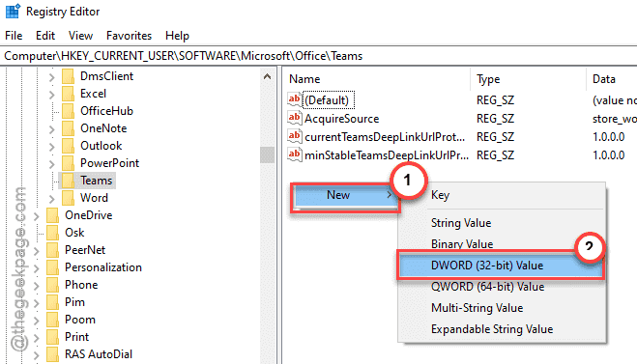Select the (Default) value name
The width and height of the screenshot is (637, 364).
(x=327, y=100)
